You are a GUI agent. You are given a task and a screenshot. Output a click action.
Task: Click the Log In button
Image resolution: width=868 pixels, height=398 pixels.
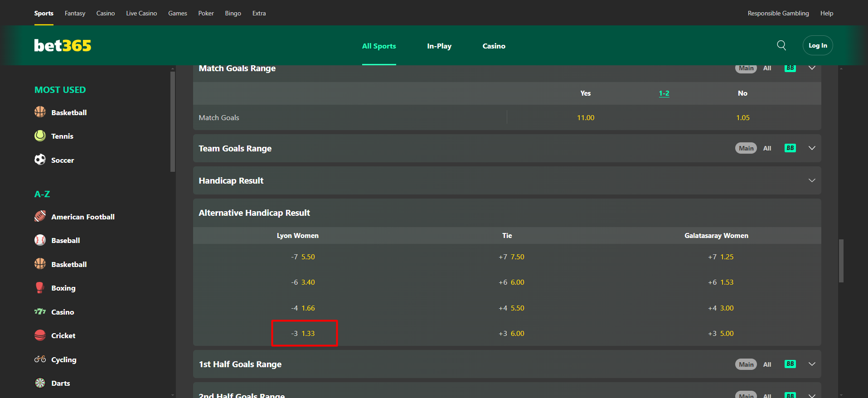pos(818,45)
